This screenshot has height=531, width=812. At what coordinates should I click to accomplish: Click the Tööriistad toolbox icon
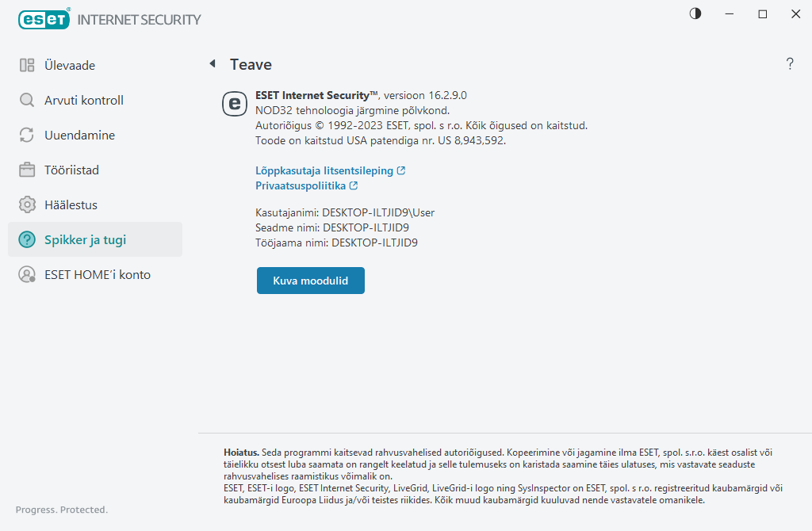27,170
